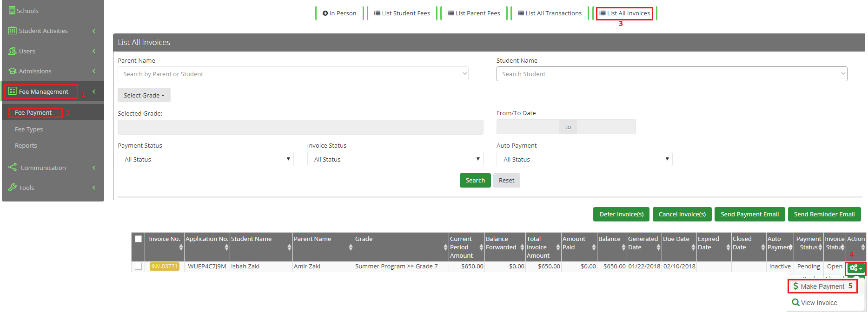Sort by Generated Date column arrows
This screenshot has width=868, height=312.
tap(658, 247)
